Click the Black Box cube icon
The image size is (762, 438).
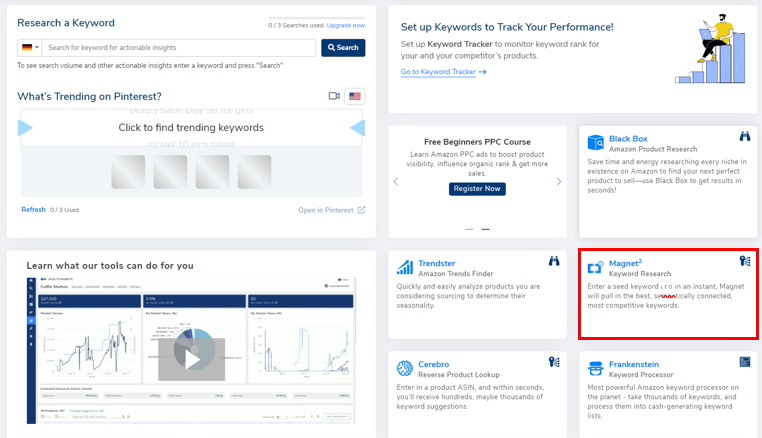595,143
